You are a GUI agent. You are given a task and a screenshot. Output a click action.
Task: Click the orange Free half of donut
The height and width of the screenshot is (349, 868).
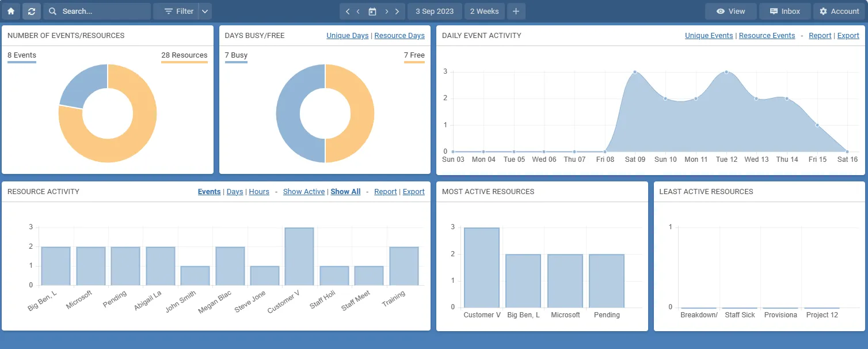pos(361,113)
